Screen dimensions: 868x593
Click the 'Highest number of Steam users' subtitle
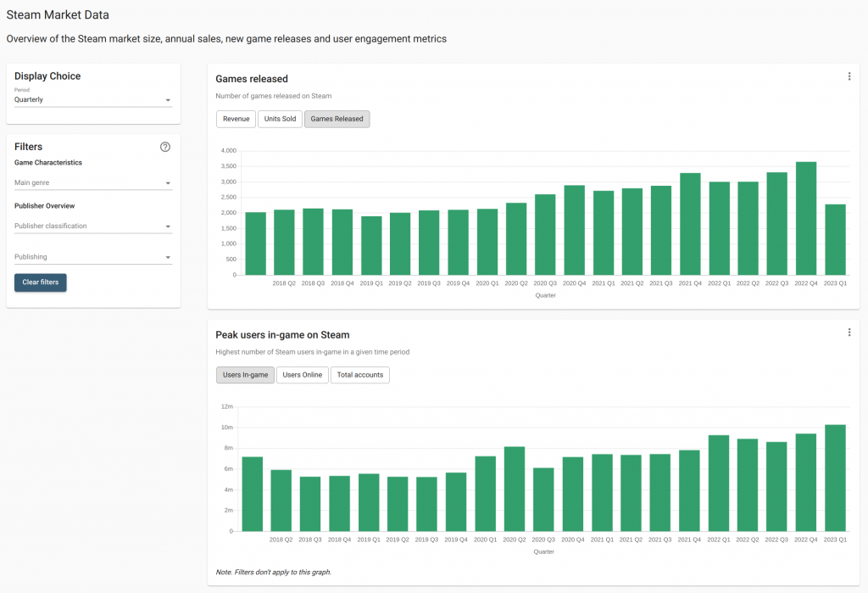click(312, 352)
